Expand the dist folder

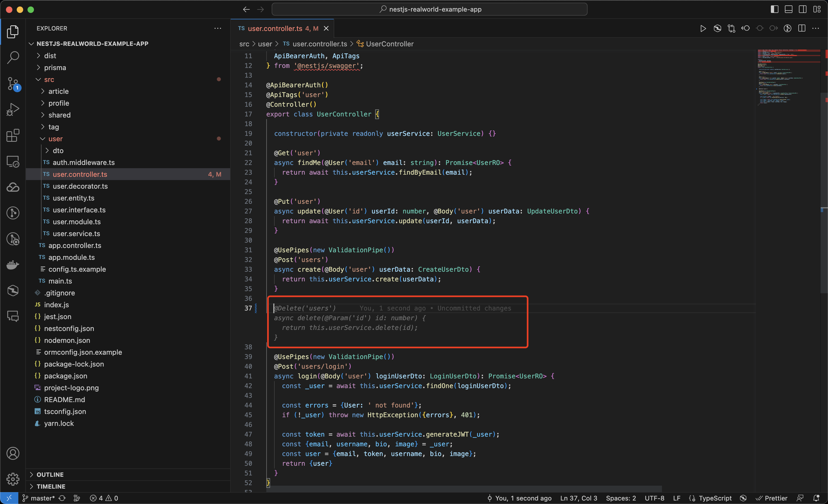tap(50, 56)
